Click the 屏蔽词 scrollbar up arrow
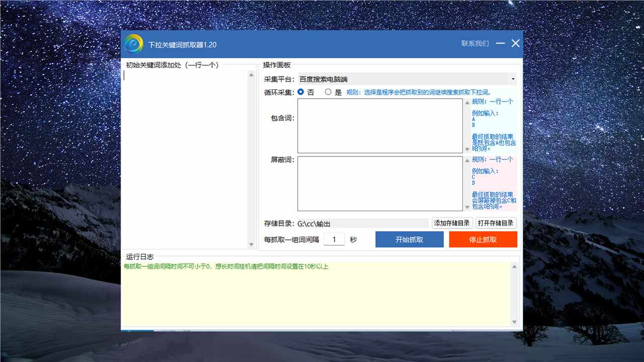The image size is (644, 362). tap(467, 160)
